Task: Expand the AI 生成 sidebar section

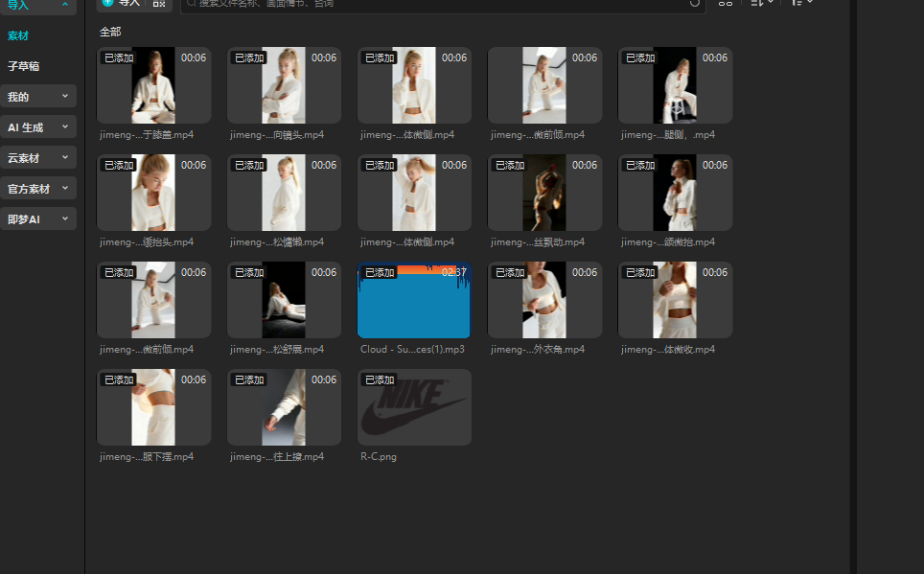Action: point(39,127)
